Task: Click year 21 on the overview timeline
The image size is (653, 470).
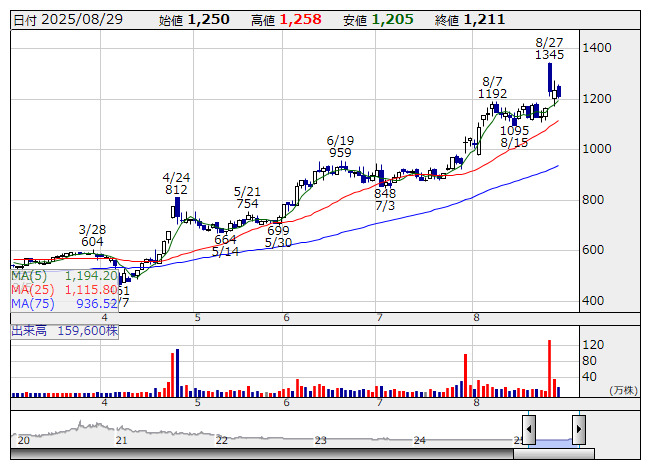Action: click(x=121, y=440)
